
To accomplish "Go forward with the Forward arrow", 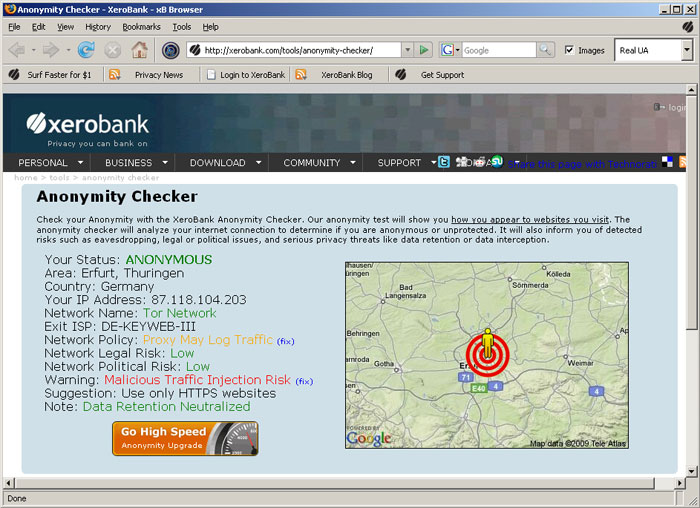I will [x=50, y=50].
